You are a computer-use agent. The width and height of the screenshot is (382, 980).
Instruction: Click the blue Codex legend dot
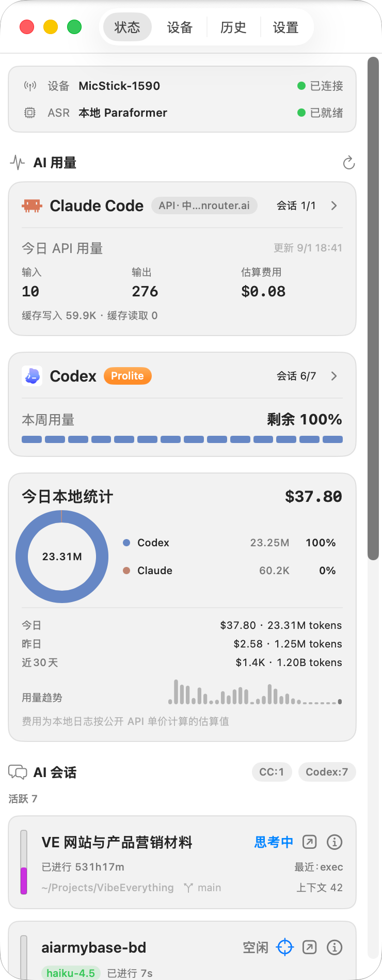126,543
